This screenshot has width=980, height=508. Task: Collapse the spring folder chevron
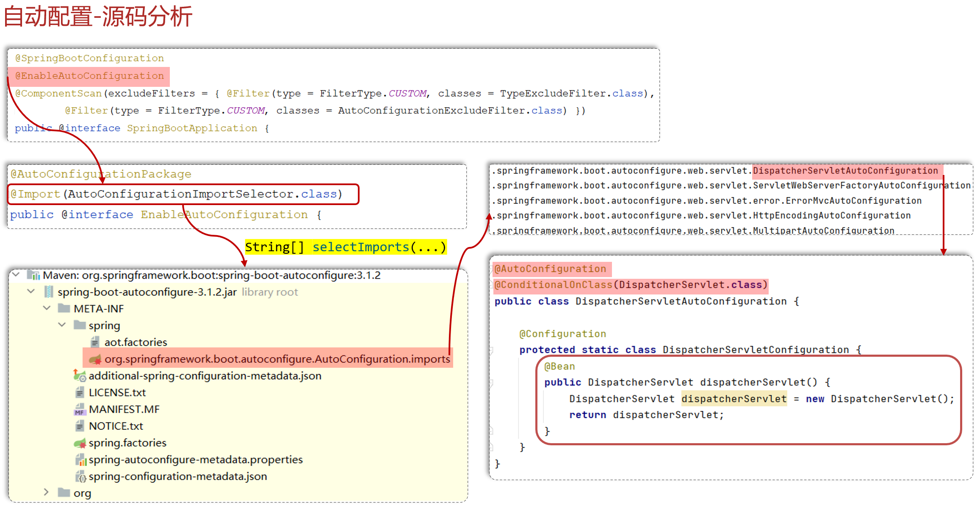click(62, 325)
